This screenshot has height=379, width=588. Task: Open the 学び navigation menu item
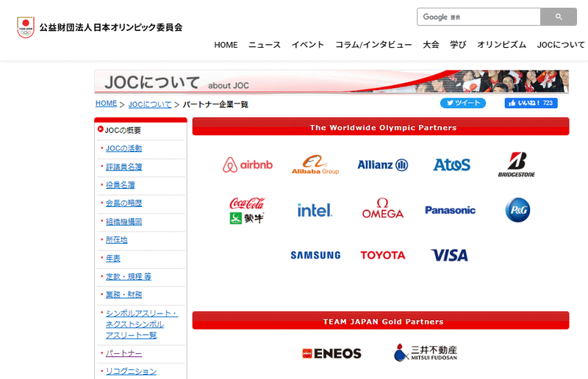point(458,45)
